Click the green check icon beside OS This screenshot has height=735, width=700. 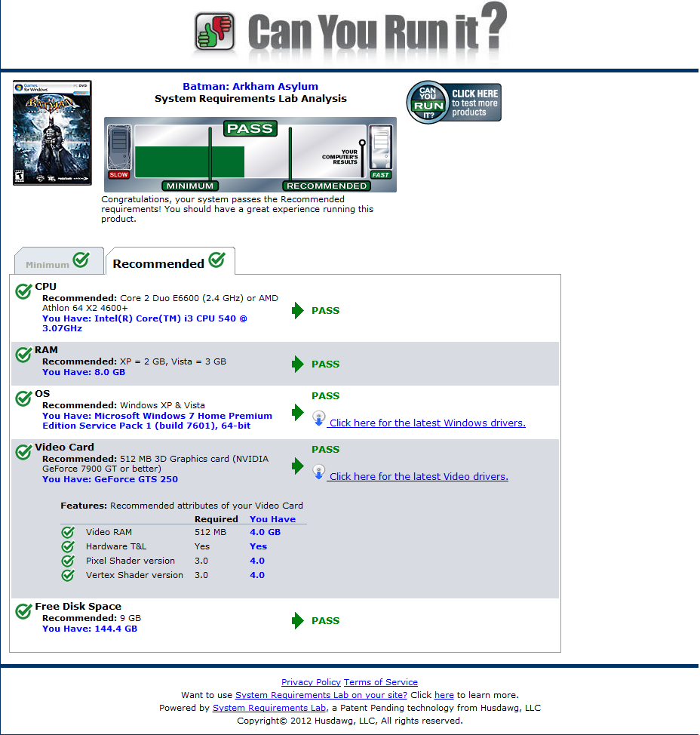23,398
